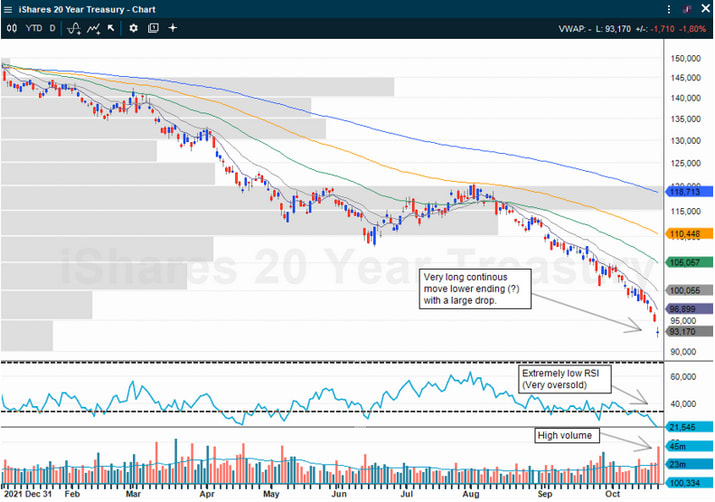Click the 60,000 RSI axis label
This screenshot has height=502, width=715.
coord(683,377)
